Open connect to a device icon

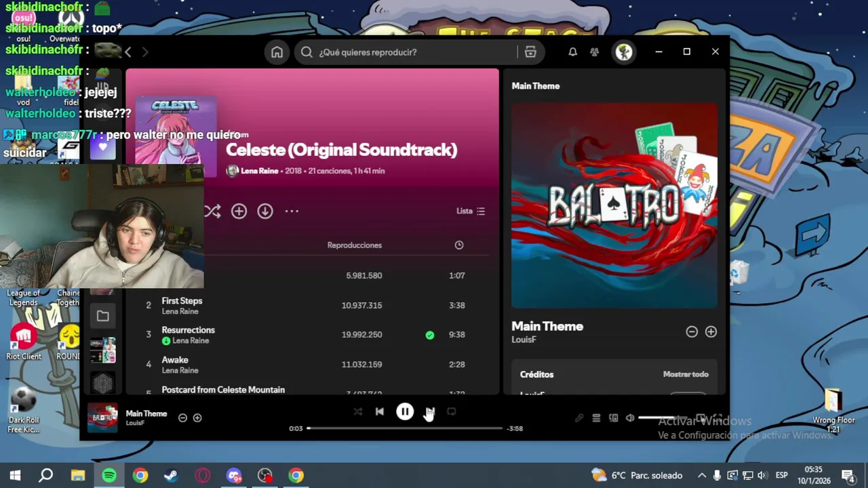(x=613, y=418)
